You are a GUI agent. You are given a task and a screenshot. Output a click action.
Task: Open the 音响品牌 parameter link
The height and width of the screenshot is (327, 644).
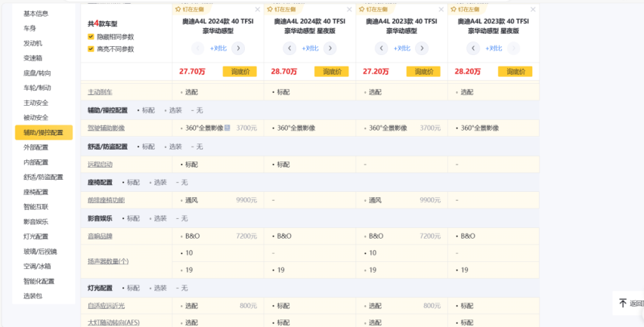click(x=100, y=236)
